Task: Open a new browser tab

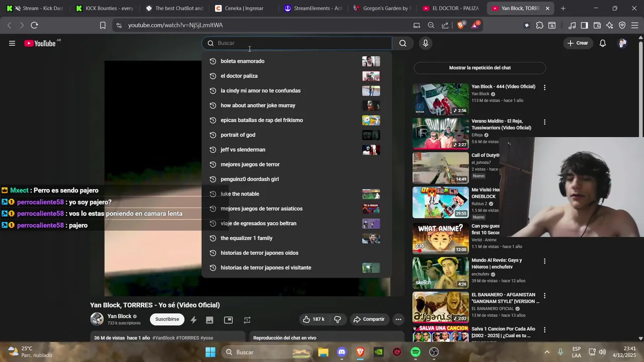Action: [x=563, y=8]
